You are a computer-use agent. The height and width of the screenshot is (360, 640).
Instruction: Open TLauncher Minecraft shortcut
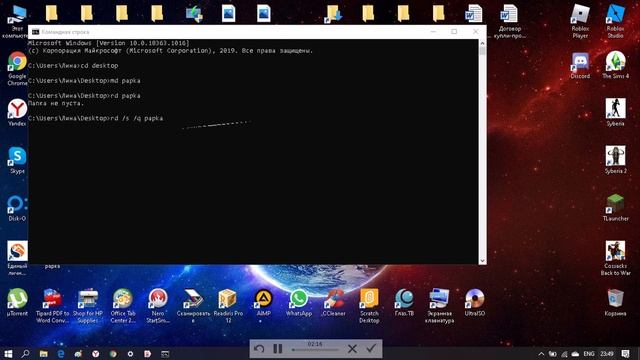(616, 208)
